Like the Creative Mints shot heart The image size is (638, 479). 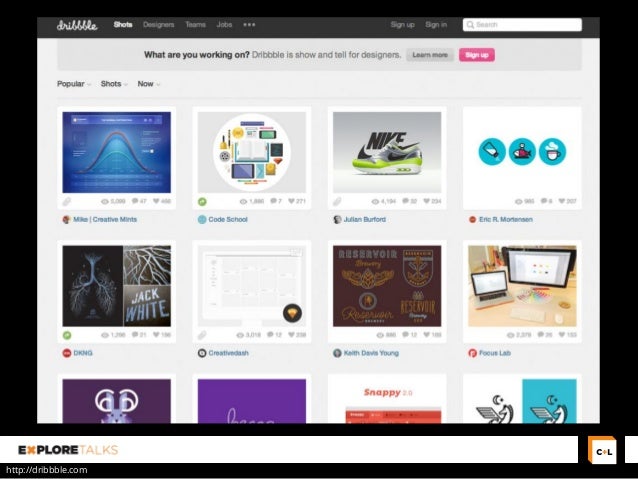point(156,201)
